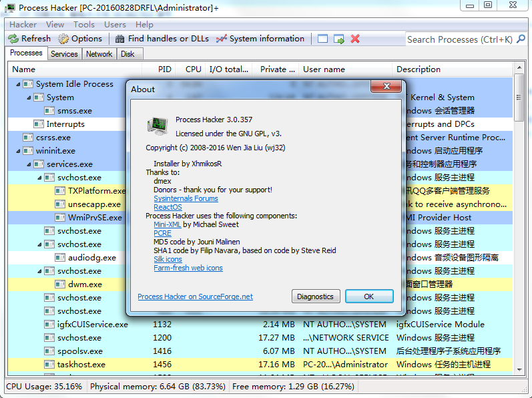The height and width of the screenshot is (398, 532).
Task: Click the igfxCUIService.exe process icon
Action: click(x=49, y=325)
